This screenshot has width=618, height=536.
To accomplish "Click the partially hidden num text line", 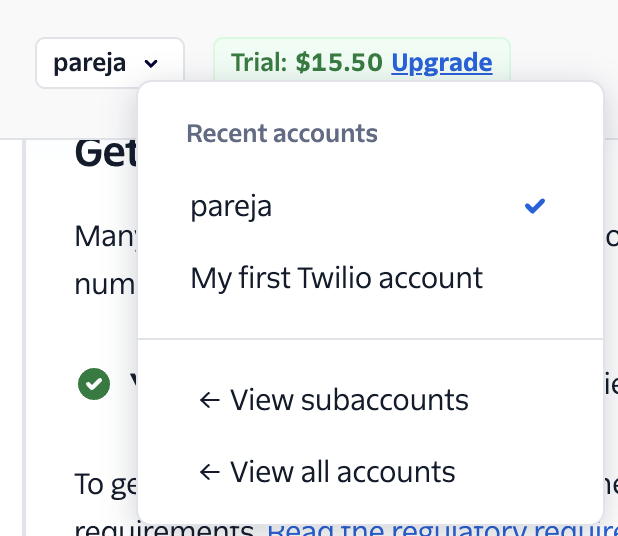I will 105,285.
